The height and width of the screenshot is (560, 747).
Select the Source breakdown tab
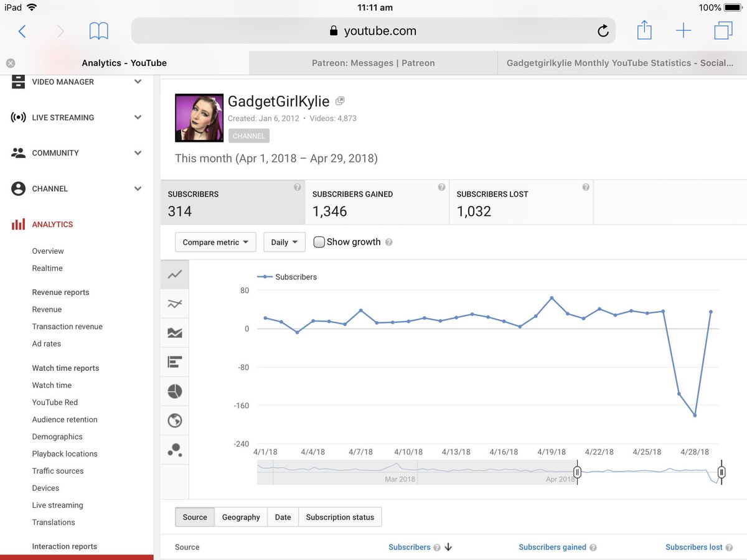195,517
